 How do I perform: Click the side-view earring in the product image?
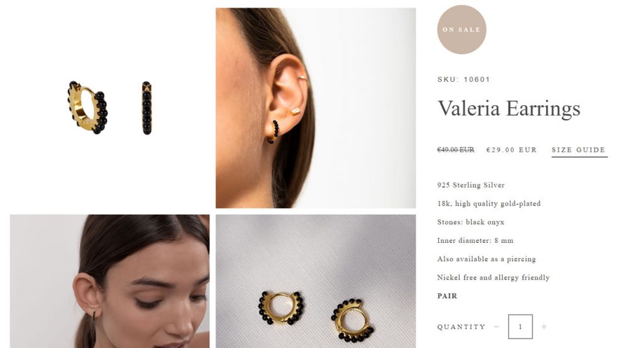pos(147,108)
